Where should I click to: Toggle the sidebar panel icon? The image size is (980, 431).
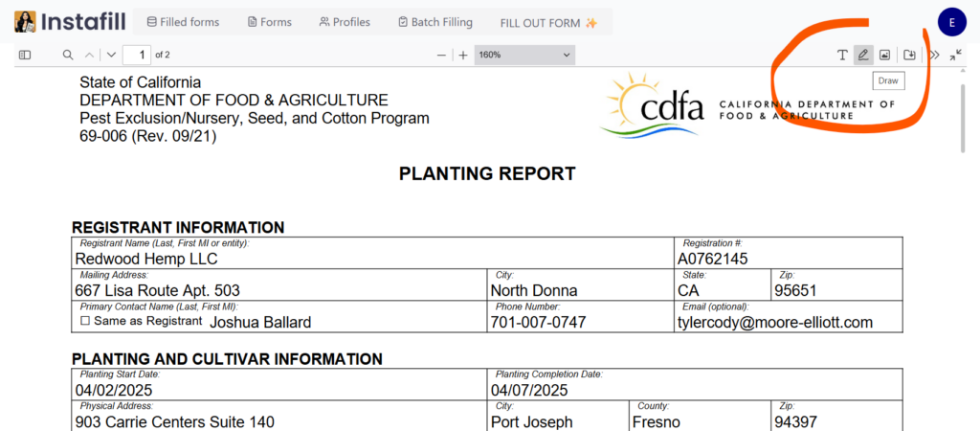pos(24,55)
